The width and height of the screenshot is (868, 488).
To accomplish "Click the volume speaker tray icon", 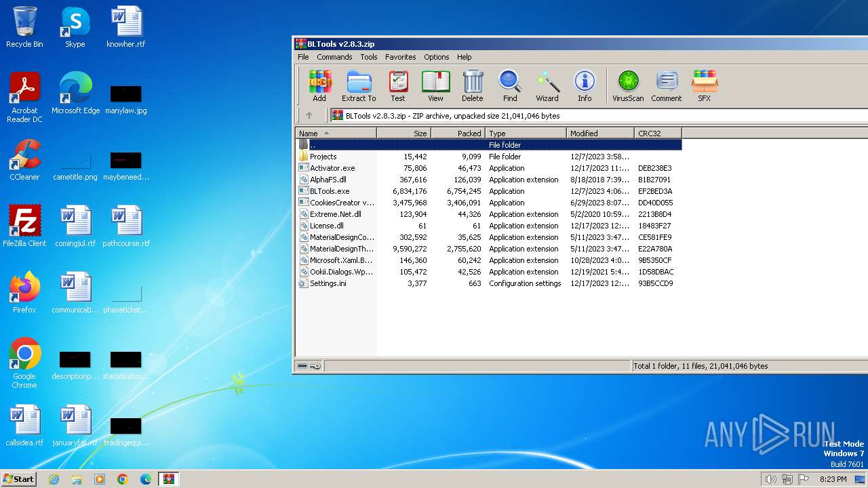I will pyautogui.click(x=770, y=479).
